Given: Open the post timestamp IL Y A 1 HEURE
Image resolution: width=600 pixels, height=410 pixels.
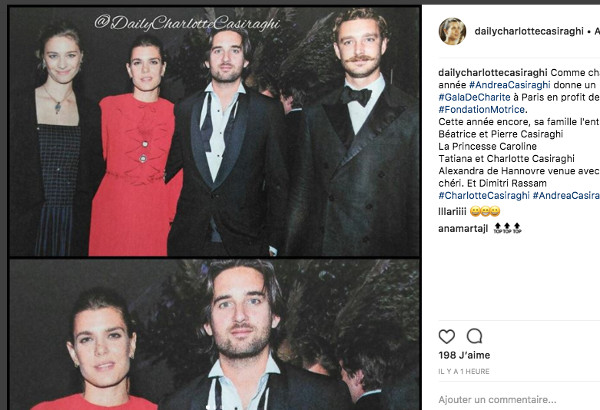Looking at the screenshot, I should pos(464,371).
